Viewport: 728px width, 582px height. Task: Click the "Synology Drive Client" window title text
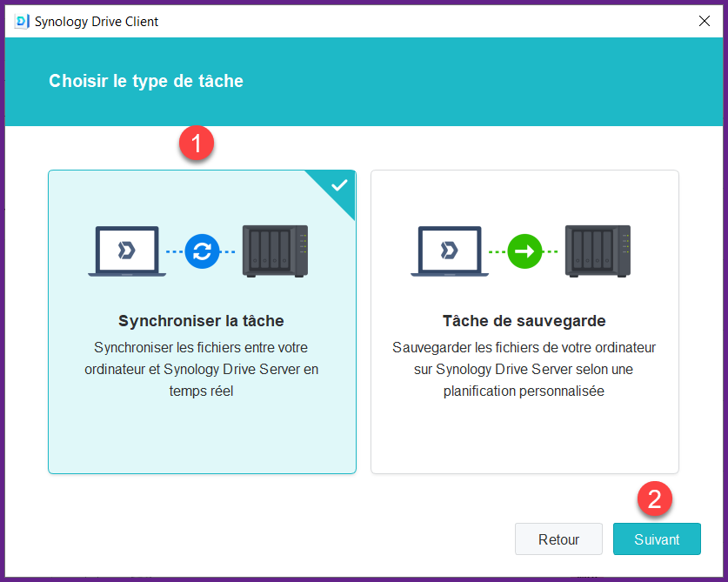pos(97,21)
